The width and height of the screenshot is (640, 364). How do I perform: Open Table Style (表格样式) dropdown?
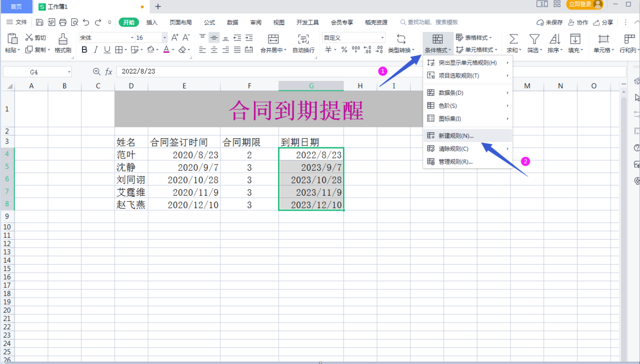coord(474,37)
